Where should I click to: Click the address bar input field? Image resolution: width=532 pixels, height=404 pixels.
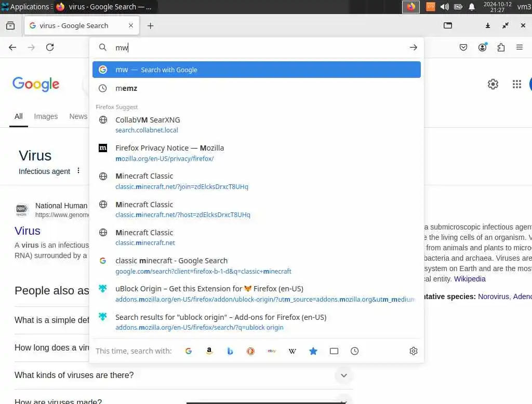click(x=258, y=47)
